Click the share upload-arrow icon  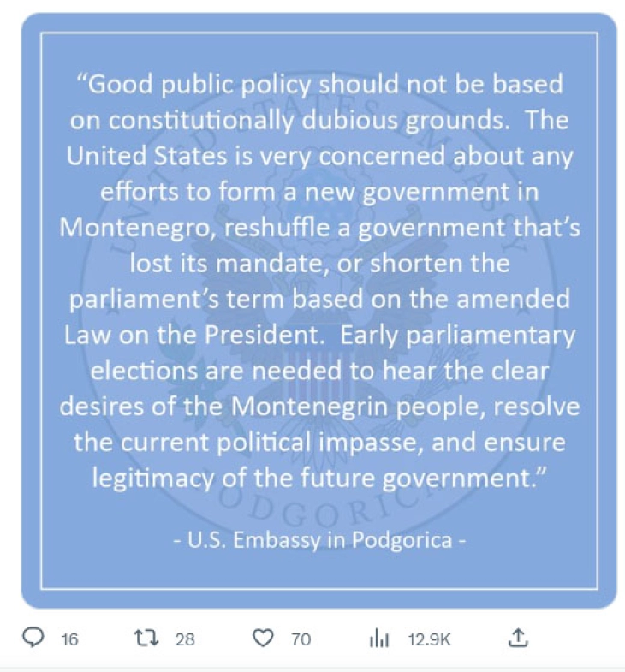[x=518, y=638]
